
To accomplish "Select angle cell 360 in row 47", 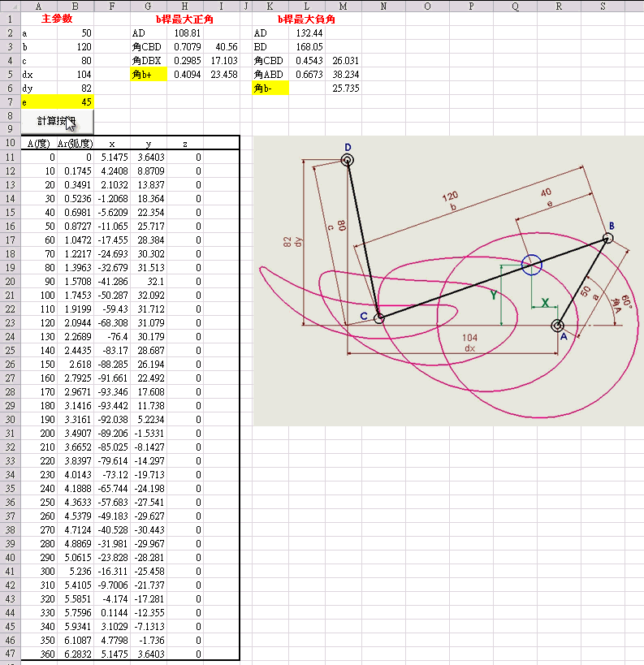I will tap(39, 654).
